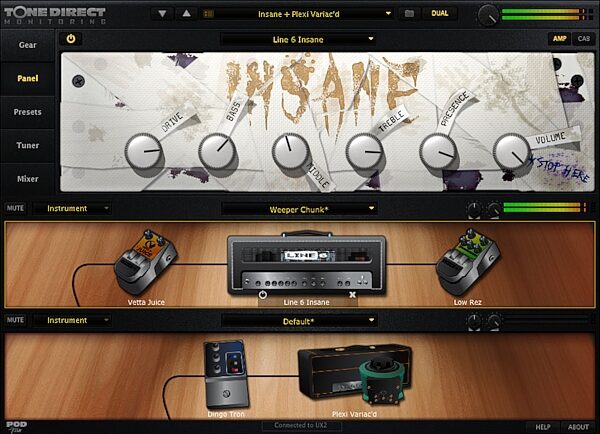Open the preset folder icon
600x434 pixels.
pos(409,14)
